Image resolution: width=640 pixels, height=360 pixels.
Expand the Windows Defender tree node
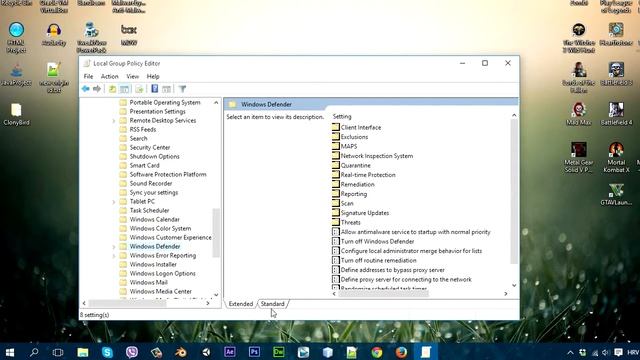tap(114, 247)
